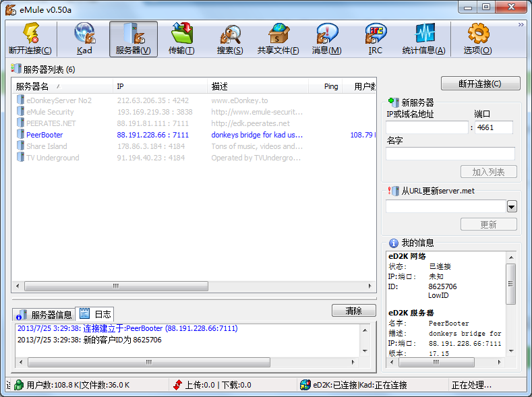
Task: Click server icon beside eMule Security
Action: pos(20,111)
